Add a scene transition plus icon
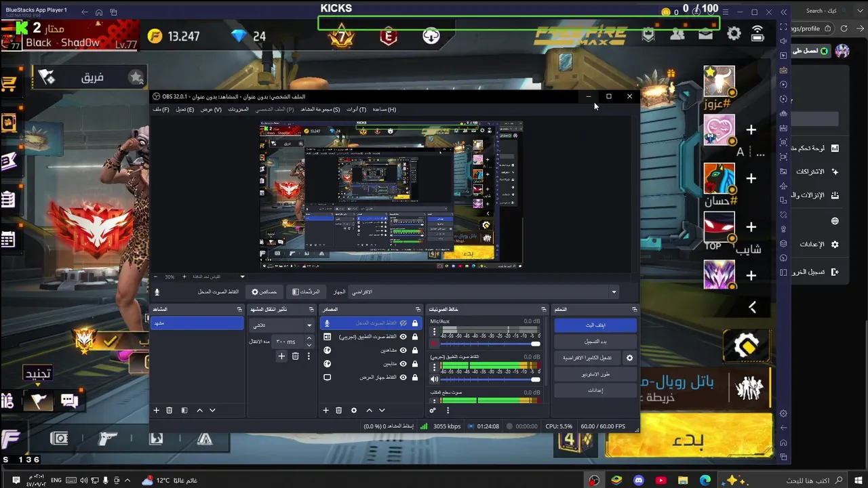 click(x=281, y=356)
